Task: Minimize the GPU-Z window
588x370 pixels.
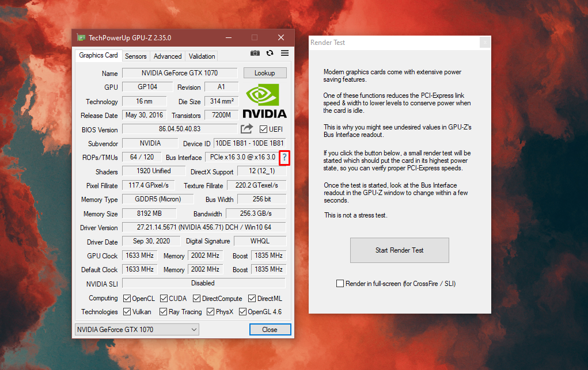Action: point(229,37)
